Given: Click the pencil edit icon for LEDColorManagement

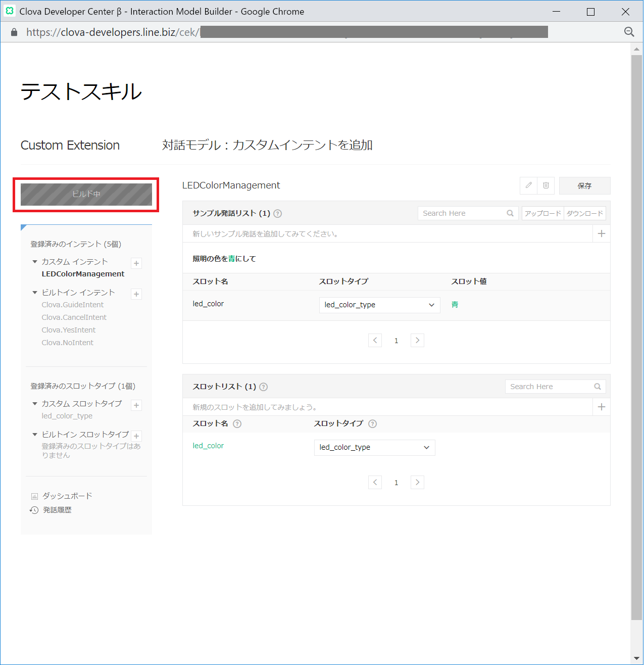Looking at the screenshot, I should click(x=528, y=185).
